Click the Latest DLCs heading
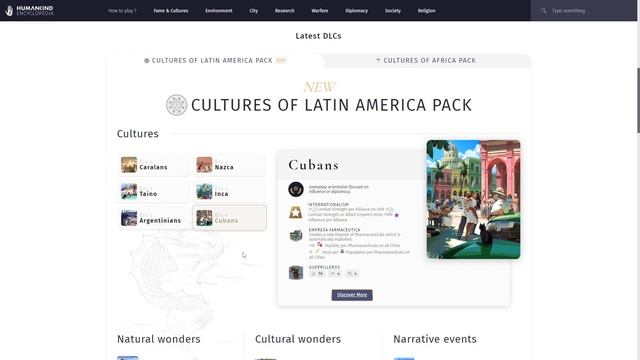The width and height of the screenshot is (640, 360). [x=318, y=36]
